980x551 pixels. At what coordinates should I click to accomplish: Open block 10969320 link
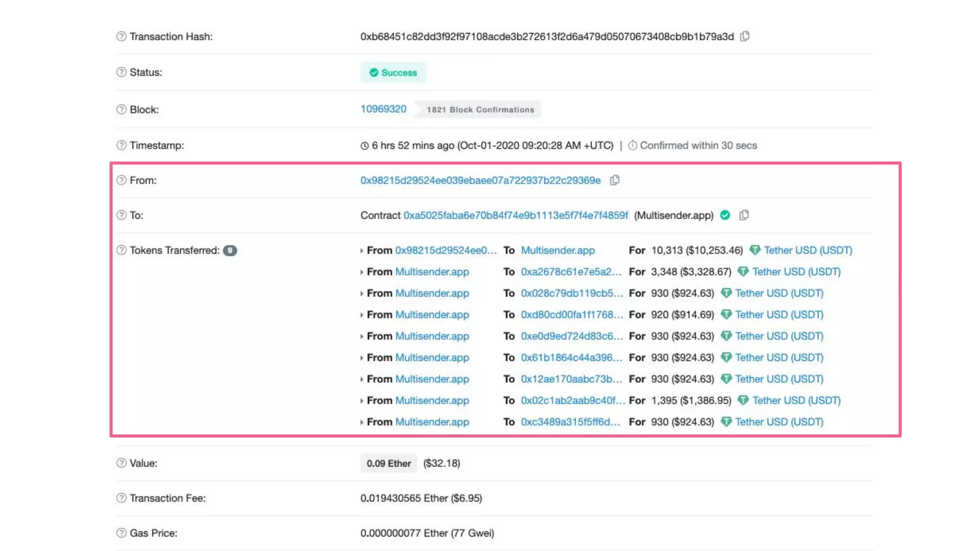383,109
